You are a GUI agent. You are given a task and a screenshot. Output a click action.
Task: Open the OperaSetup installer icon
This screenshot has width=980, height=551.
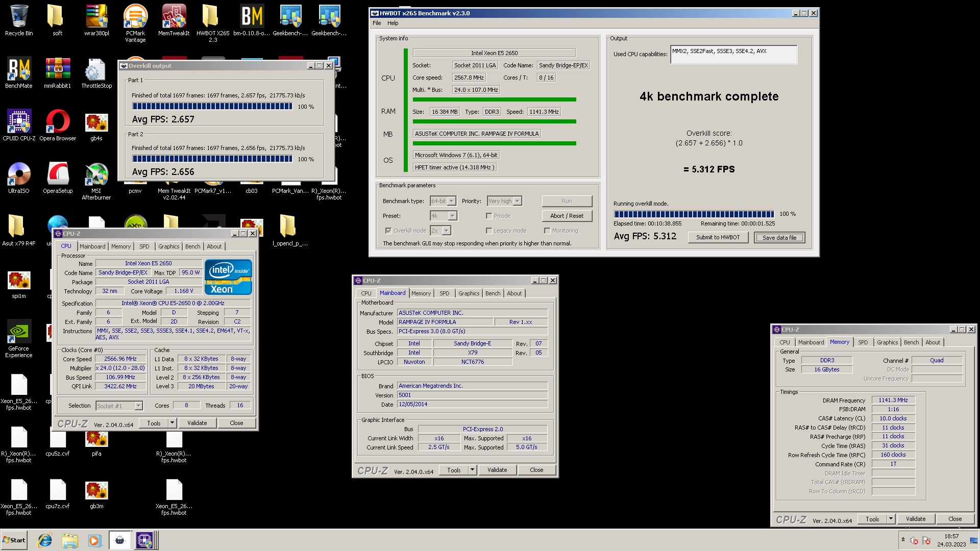58,178
